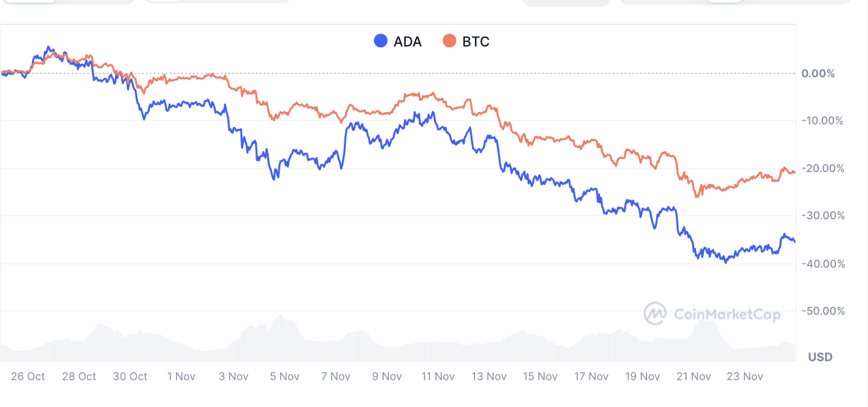Click the 9 Nov date marker

[387, 376]
